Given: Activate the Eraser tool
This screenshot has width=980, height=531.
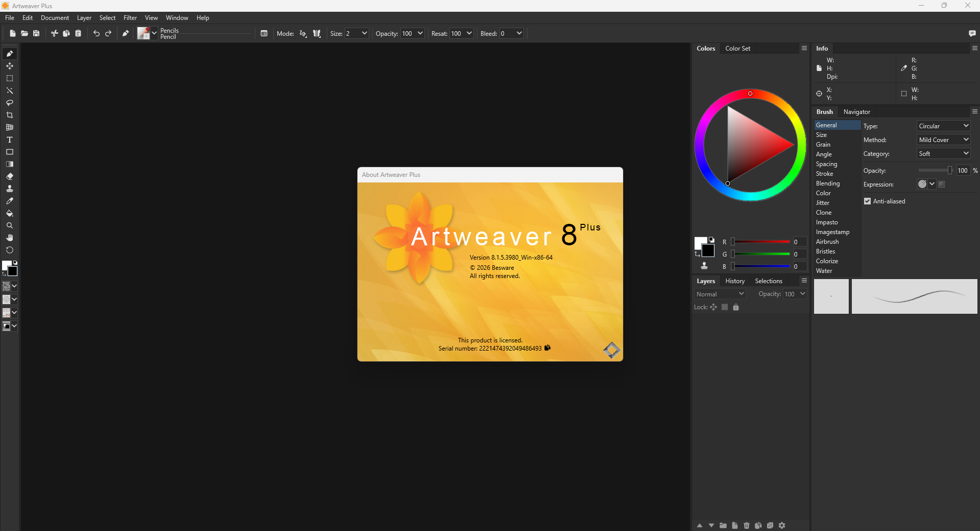Looking at the screenshot, I should coord(10,176).
